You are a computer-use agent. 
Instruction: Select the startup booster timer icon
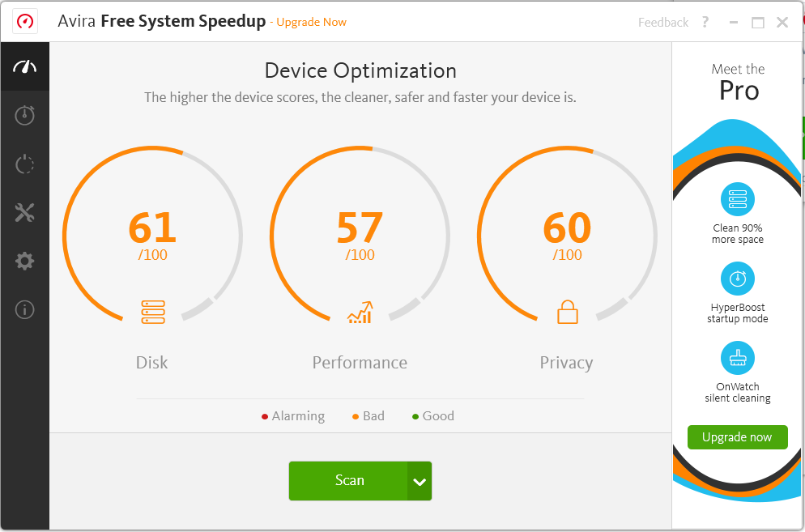pos(24,115)
